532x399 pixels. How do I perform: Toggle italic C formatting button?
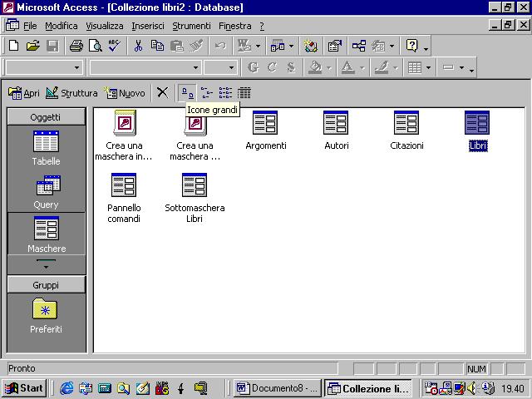coord(272,67)
